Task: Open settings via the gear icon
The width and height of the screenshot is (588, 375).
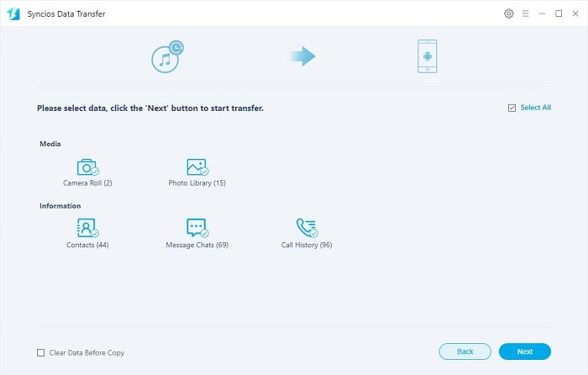Action: click(x=508, y=14)
